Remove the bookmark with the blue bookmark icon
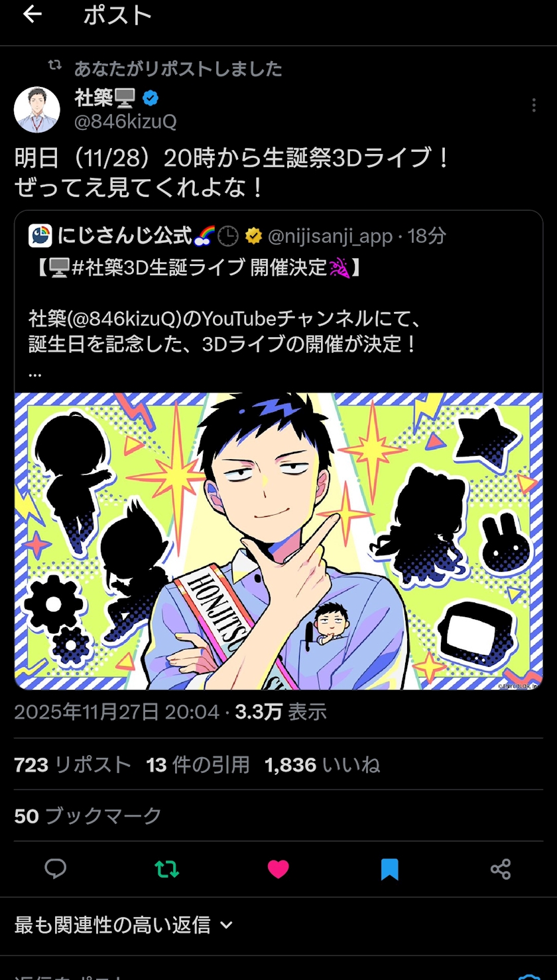The width and height of the screenshot is (557, 980). pos(389,869)
